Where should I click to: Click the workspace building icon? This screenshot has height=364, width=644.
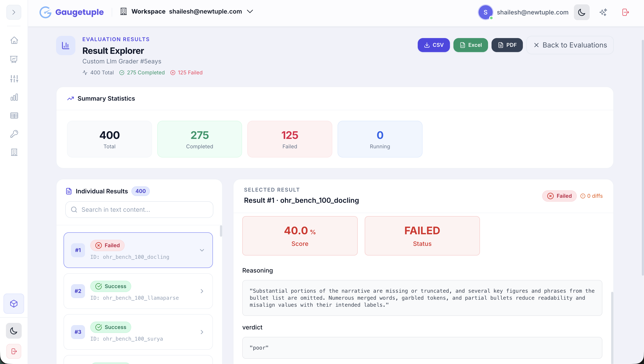[x=123, y=12]
